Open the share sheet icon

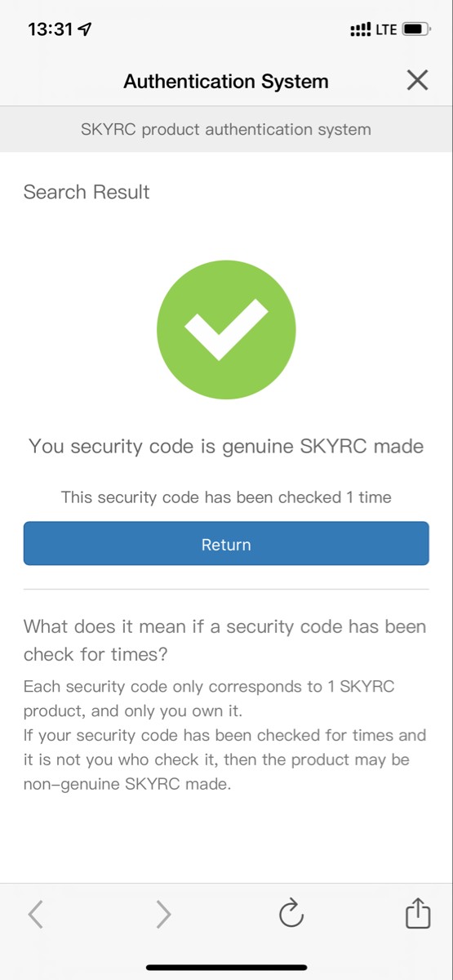click(x=417, y=913)
